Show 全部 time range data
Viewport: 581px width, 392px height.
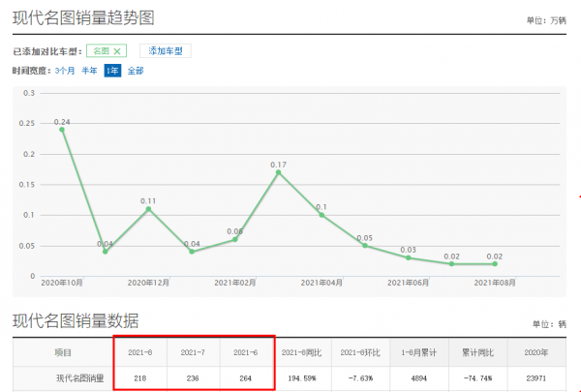point(136,71)
